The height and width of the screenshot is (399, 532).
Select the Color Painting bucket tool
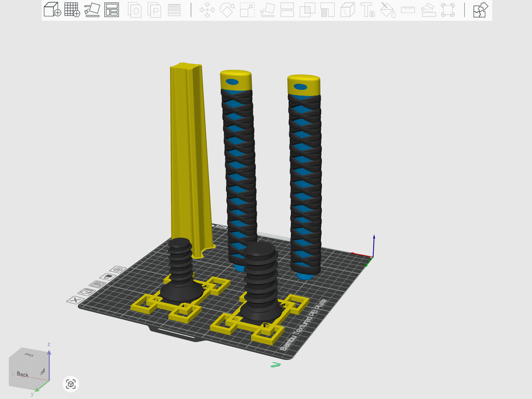click(387, 10)
